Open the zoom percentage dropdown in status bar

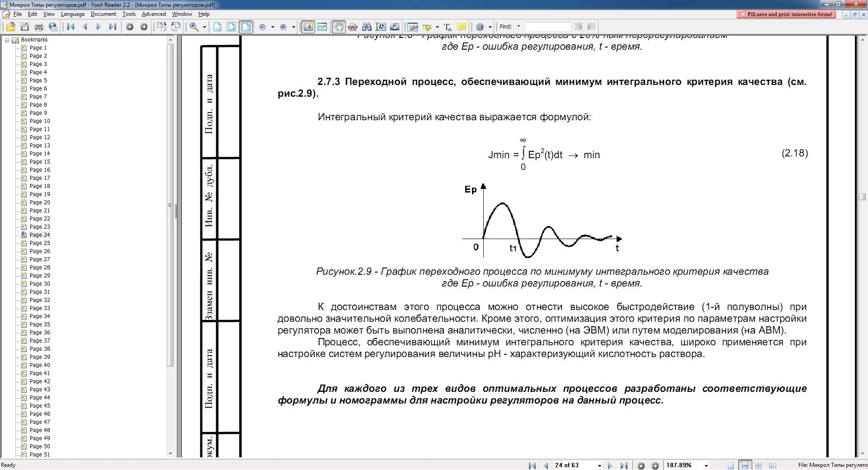706,465
